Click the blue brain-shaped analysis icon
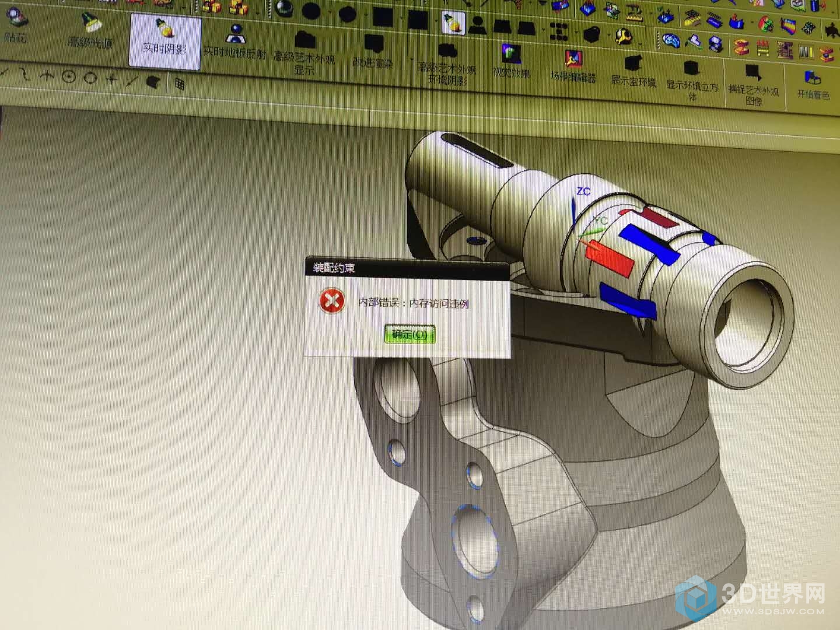 (x=672, y=40)
